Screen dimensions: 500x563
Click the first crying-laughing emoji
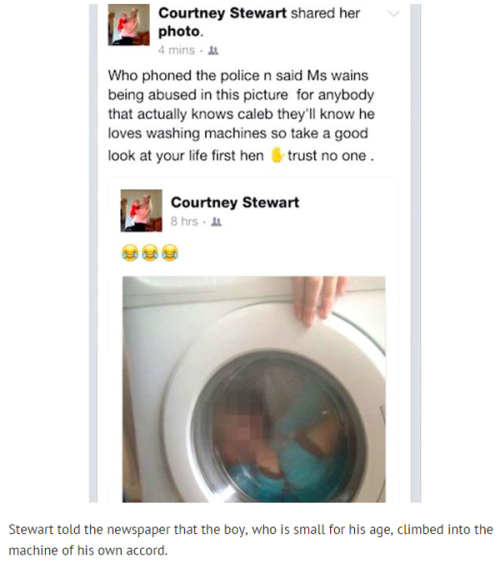[130, 252]
